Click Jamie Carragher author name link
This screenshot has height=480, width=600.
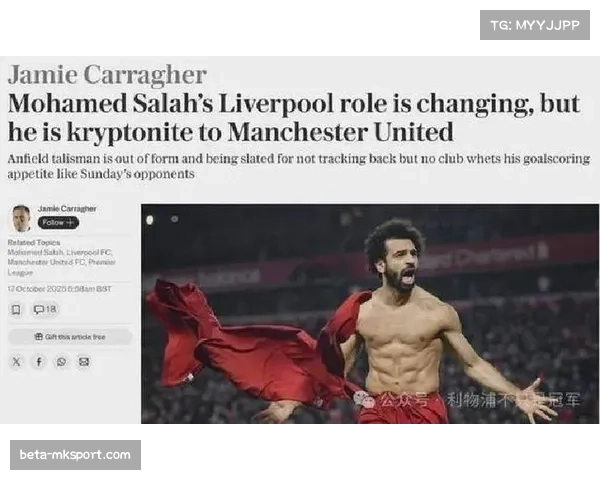pyautogui.click(x=67, y=209)
